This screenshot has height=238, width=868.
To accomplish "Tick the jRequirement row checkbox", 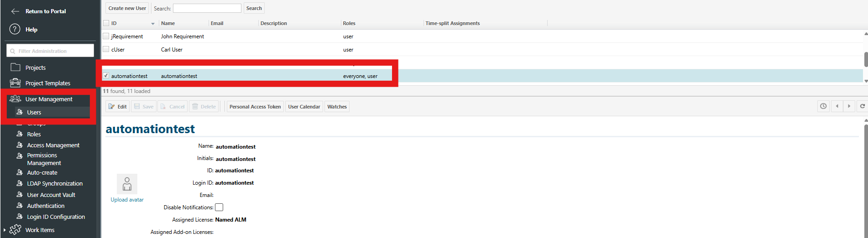I will click(106, 36).
